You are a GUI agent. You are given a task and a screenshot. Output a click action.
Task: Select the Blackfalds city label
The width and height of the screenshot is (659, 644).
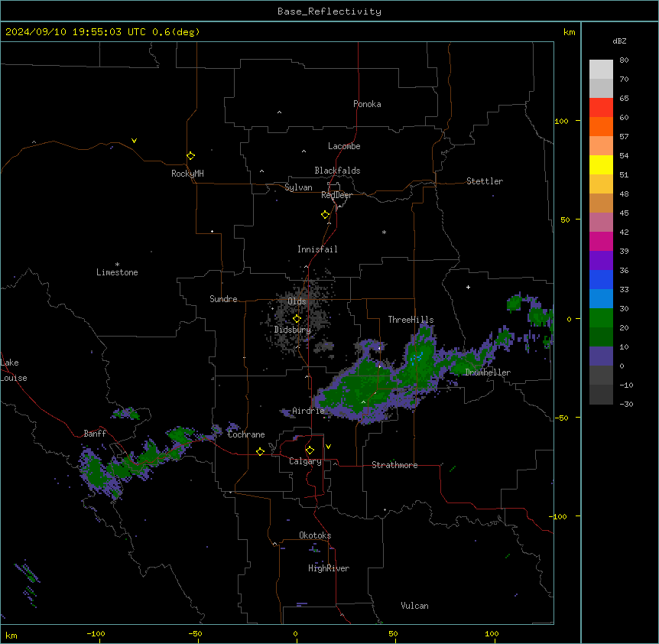(x=337, y=171)
